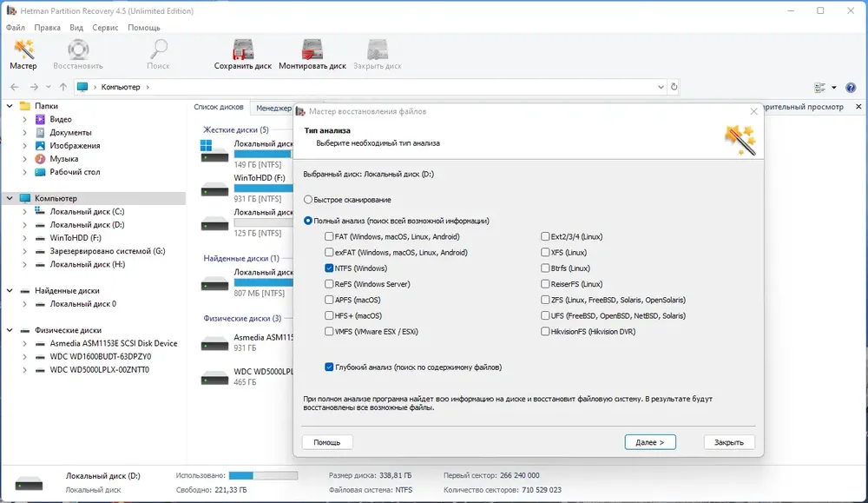Enable the FAT file system checkbox
Image resolution: width=868 pixels, height=503 pixels.
[329, 236]
